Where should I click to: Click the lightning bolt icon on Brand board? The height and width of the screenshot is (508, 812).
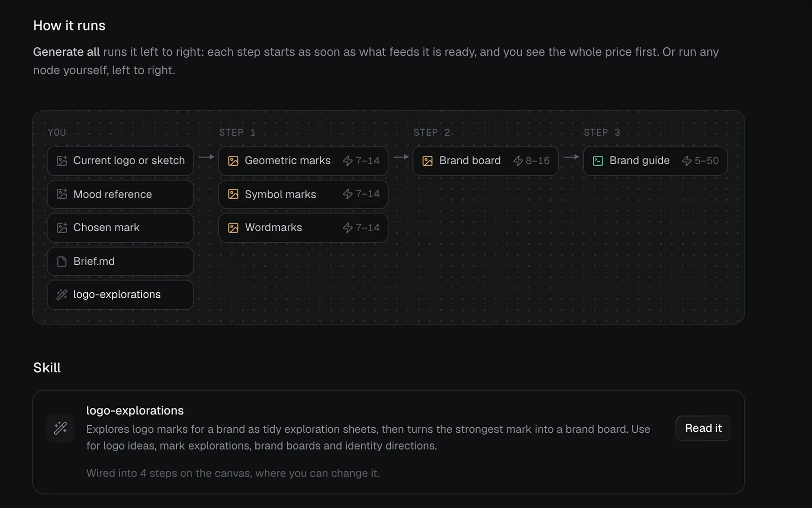point(518,161)
